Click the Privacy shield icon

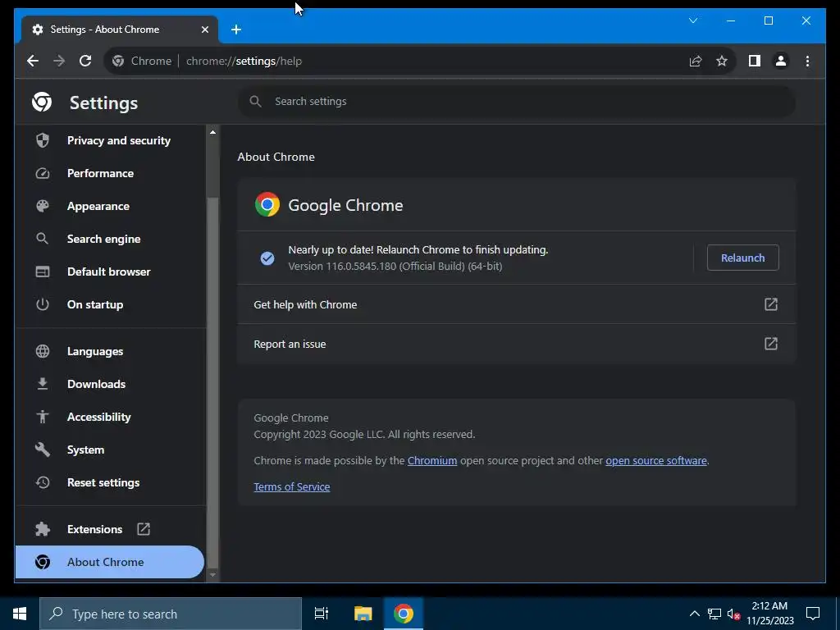point(43,140)
